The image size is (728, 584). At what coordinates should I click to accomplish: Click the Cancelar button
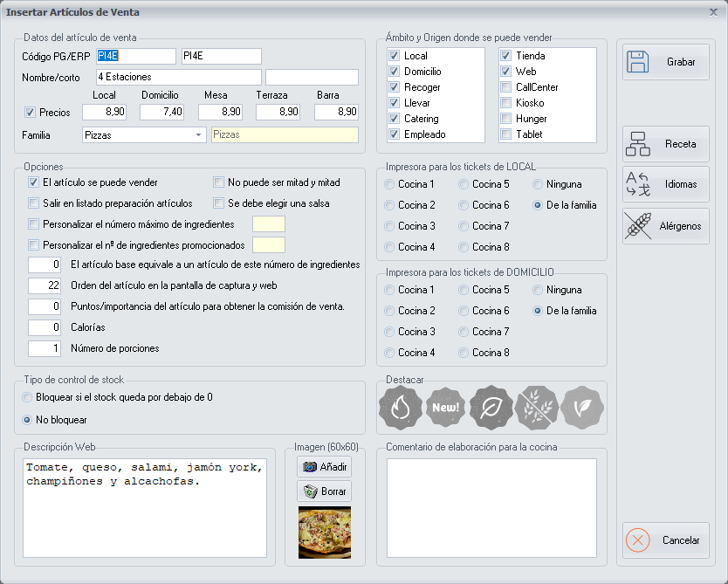point(665,540)
